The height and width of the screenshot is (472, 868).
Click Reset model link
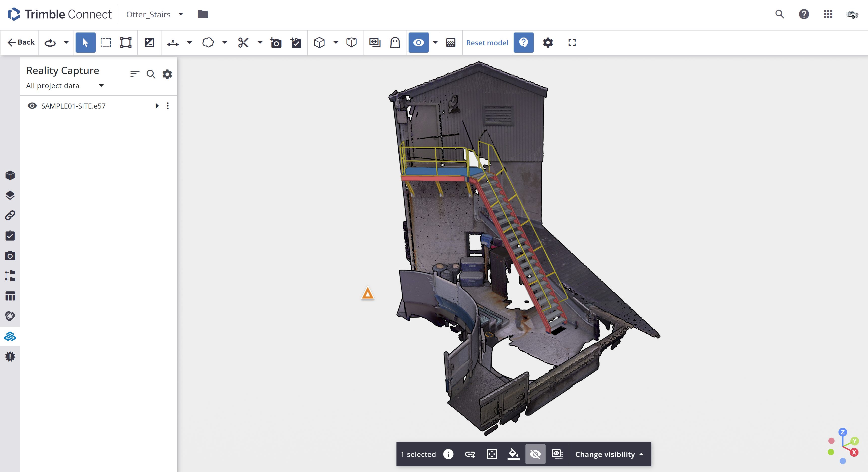pos(487,43)
